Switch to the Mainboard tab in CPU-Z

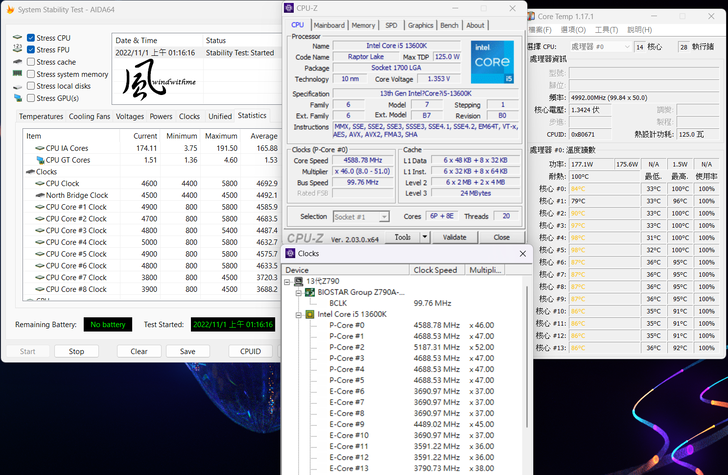coord(329,25)
